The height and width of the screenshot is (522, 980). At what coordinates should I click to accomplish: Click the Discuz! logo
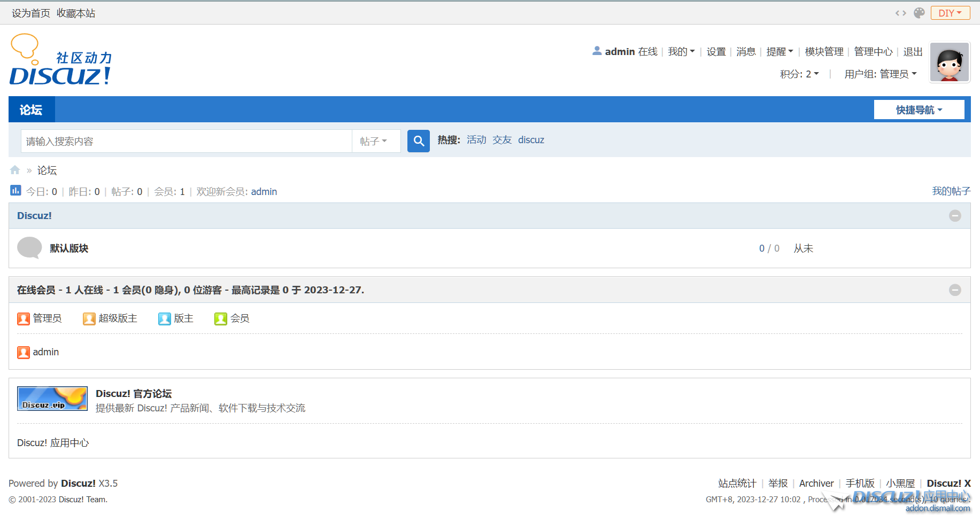click(60, 60)
